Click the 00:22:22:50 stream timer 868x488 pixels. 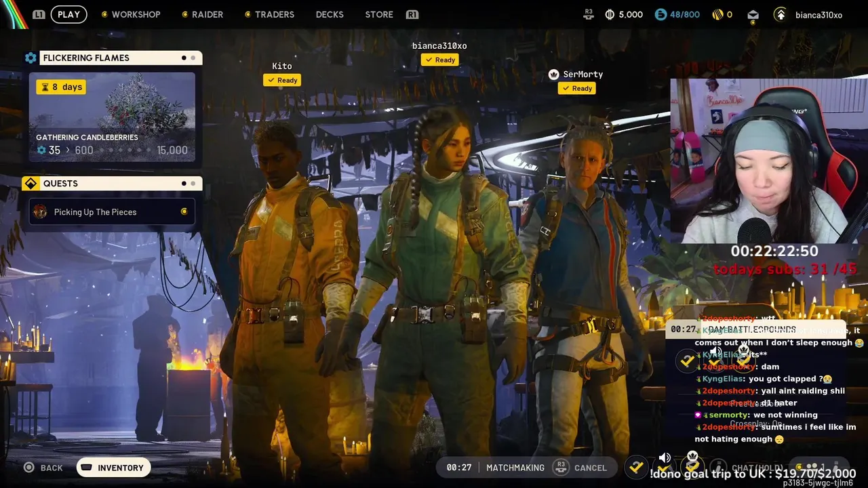point(774,251)
